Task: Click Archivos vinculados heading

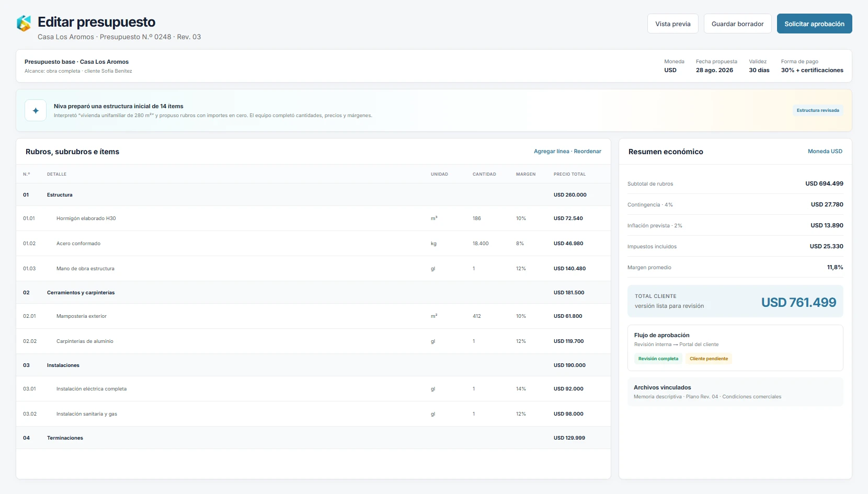Action: pos(662,387)
